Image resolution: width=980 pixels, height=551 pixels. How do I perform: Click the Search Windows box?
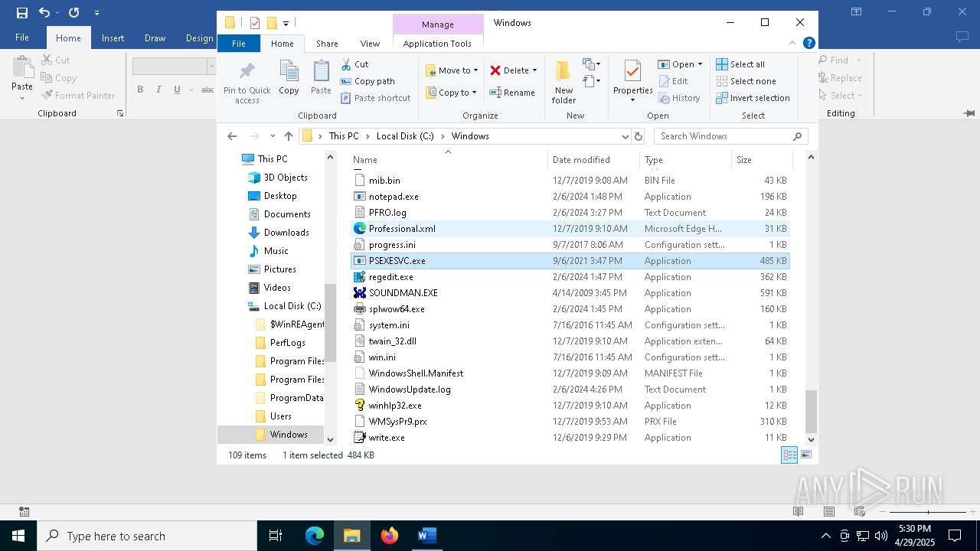tap(730, 136)
